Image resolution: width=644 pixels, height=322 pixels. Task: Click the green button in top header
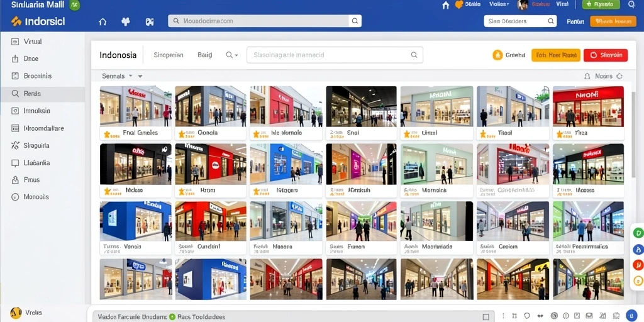(601, 4)
